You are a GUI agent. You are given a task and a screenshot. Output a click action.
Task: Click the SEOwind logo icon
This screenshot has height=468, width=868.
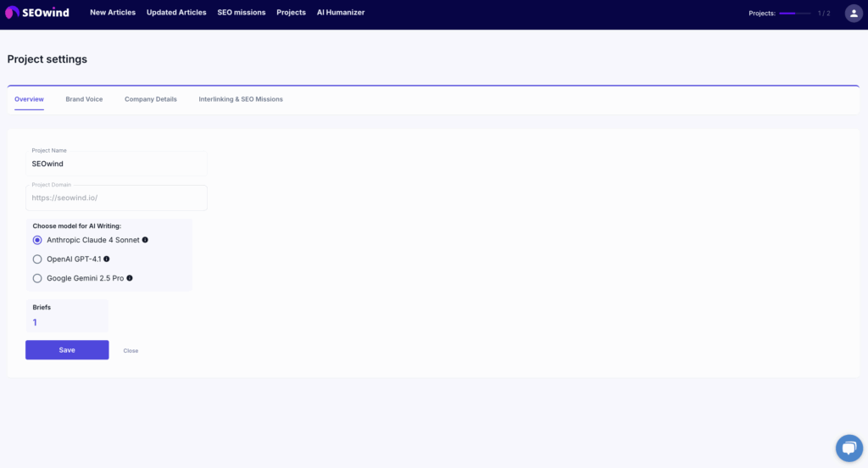pyautogui.click(x=13, y=13)
